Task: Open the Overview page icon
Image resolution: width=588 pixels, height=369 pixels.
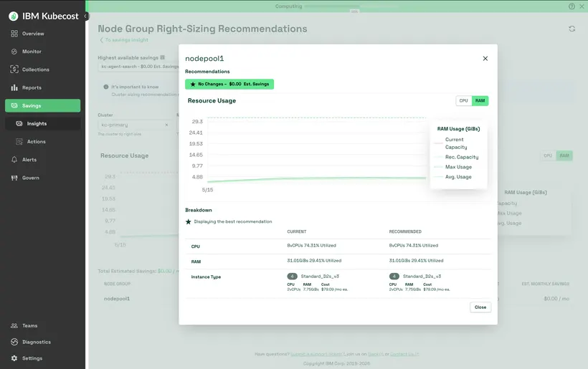Action: (14, 34)
